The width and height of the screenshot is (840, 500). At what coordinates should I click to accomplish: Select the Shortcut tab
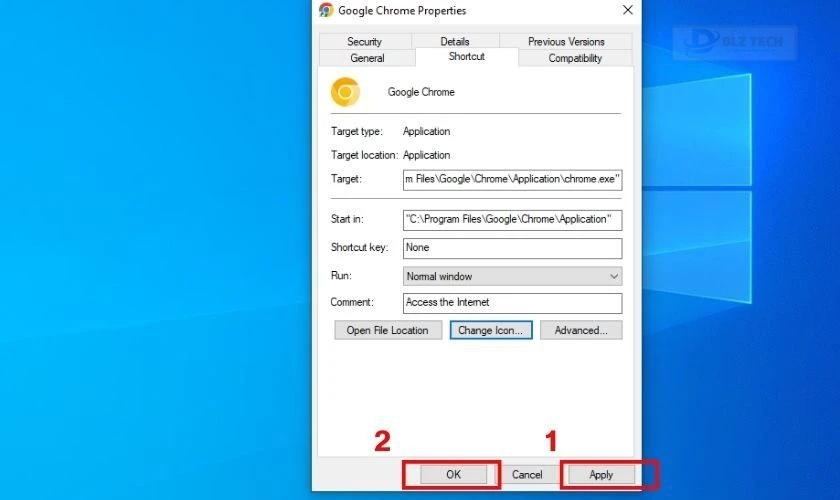coord(466,57)
